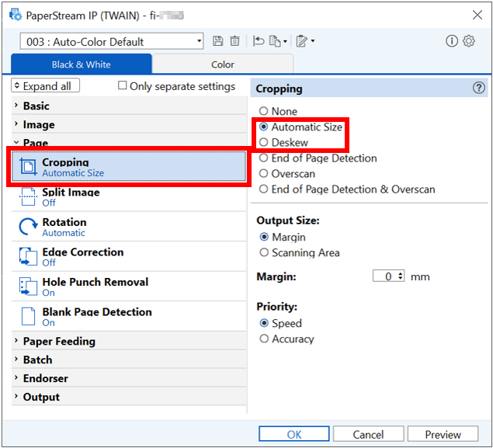The width and height of the screenshot is (493, 448).
Task: Select Automatic Size radio button
Action: click(x=263, y=127)
